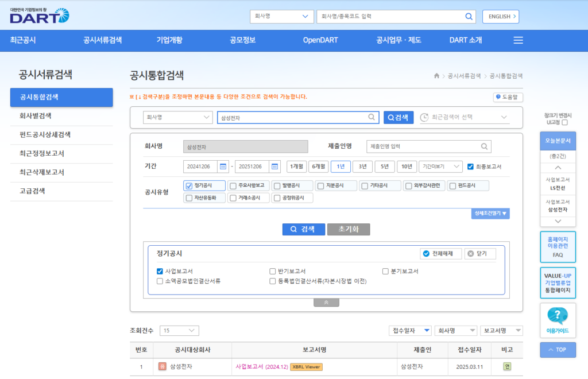Viewport: 588px width, 379px height.
Task: Click magnifier icon in 제출인명 field
Action: click(x=485, y=146)
